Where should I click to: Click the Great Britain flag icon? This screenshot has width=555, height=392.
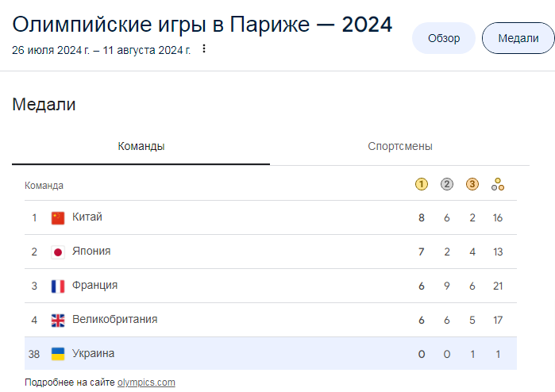tap(58, 321)
